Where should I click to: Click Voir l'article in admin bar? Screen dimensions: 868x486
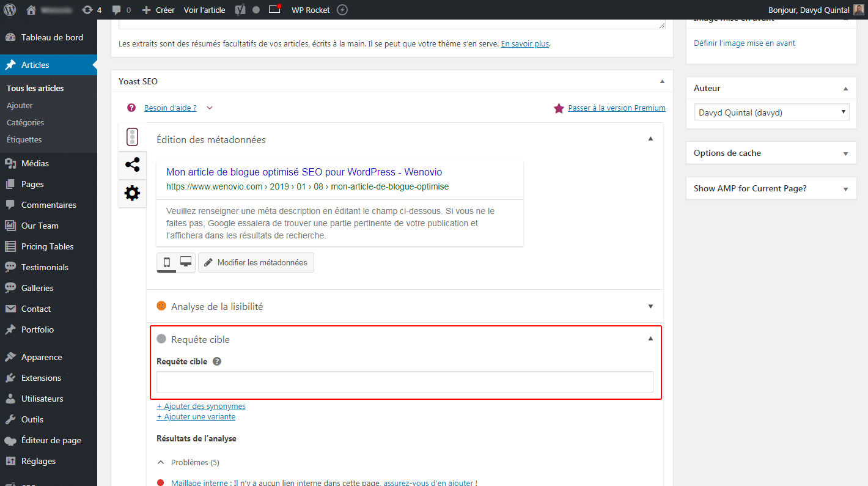[x=204, y=10]
